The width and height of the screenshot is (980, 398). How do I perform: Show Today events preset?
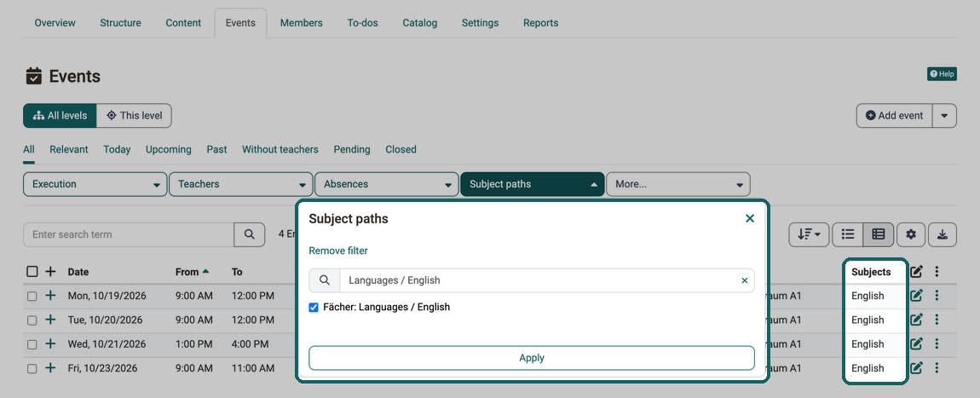117,149
